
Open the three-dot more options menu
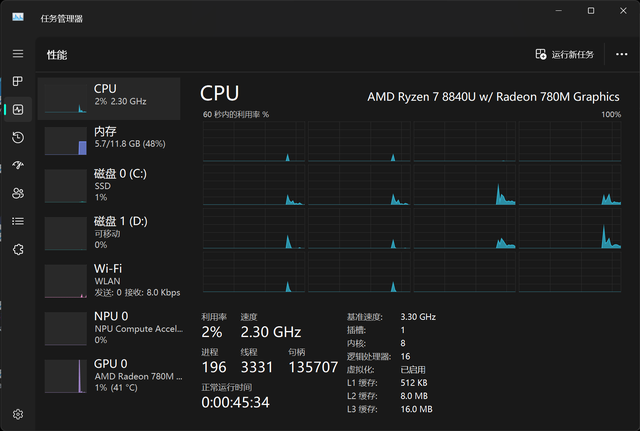pyautogui.click(x=621, y=54)
